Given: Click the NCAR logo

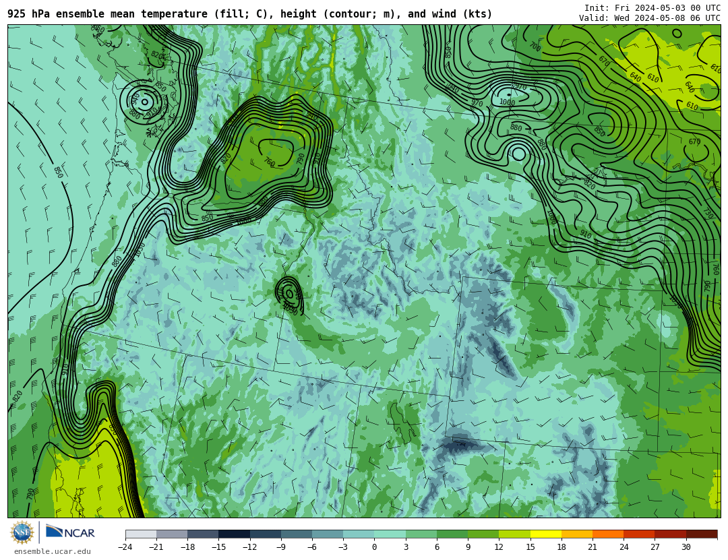Looking at the screenshot, I should [x=70, y=532].
